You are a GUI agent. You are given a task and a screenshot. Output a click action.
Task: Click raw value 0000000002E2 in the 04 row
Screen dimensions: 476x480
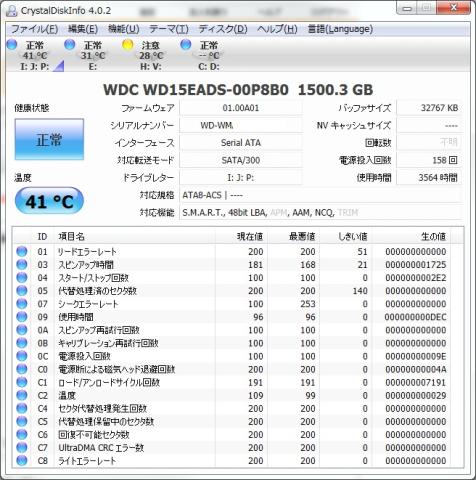pos(416,278)
